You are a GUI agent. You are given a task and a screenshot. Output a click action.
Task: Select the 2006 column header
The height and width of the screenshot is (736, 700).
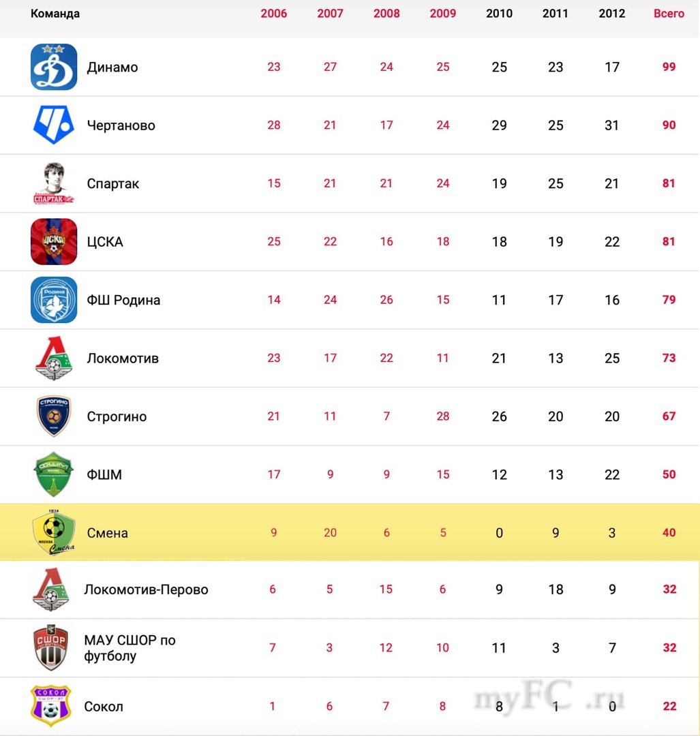tap(274, 14)
